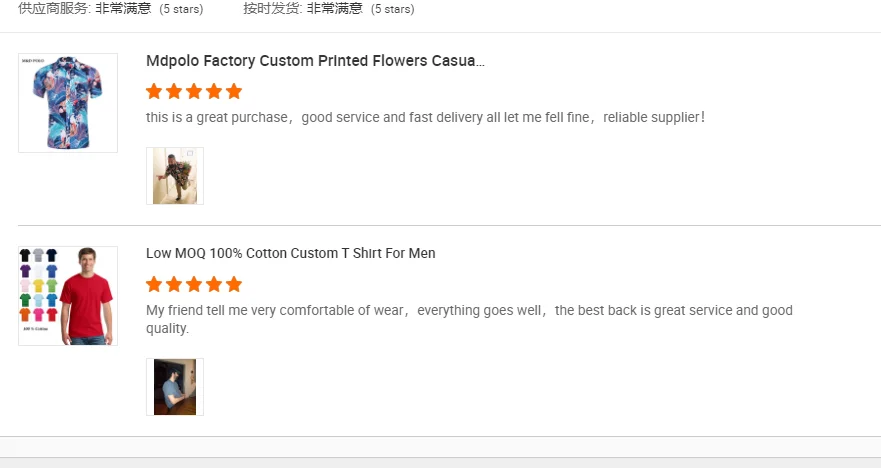Click first star in the floral shirt review
Screen dimensions: 881x468
pos(154,91)
